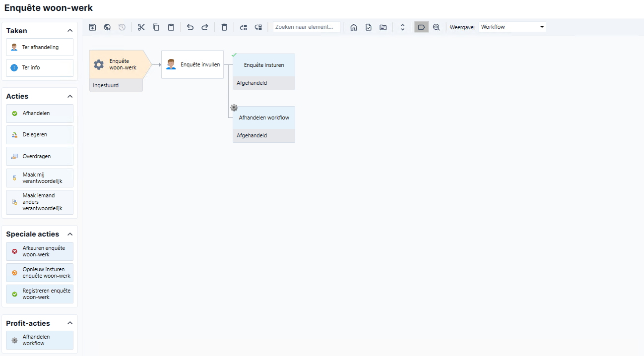This screenshot has height=356, width=644.
Task: Select the Enquête invullen workflow node
Action: coord(193,64)
